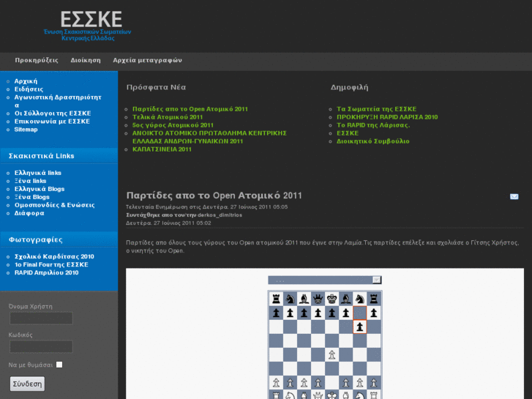Open Επικοινωνία με ΕΣΣΚΕ link
The height and width of the screenshot is (399, 532).
point(52,122)
